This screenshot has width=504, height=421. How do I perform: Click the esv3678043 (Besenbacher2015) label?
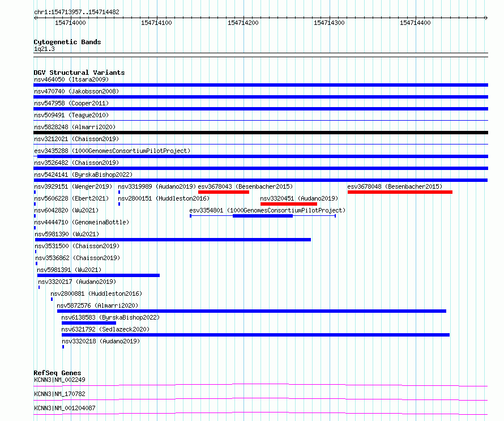click(245, 186)
